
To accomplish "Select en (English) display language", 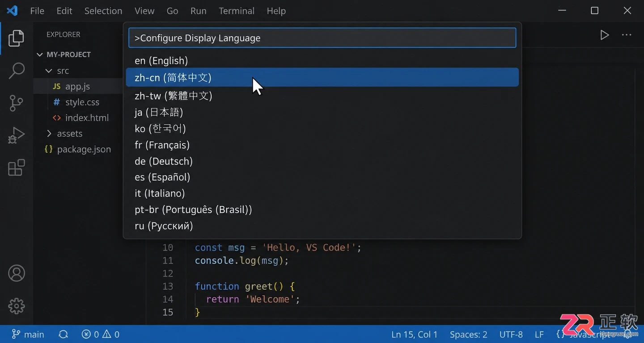I will click(x=322, y=61).
